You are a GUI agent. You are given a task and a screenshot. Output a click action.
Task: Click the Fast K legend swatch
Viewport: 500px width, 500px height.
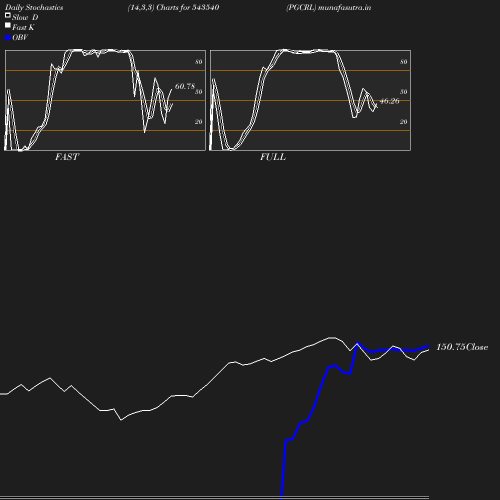(8, 25)
